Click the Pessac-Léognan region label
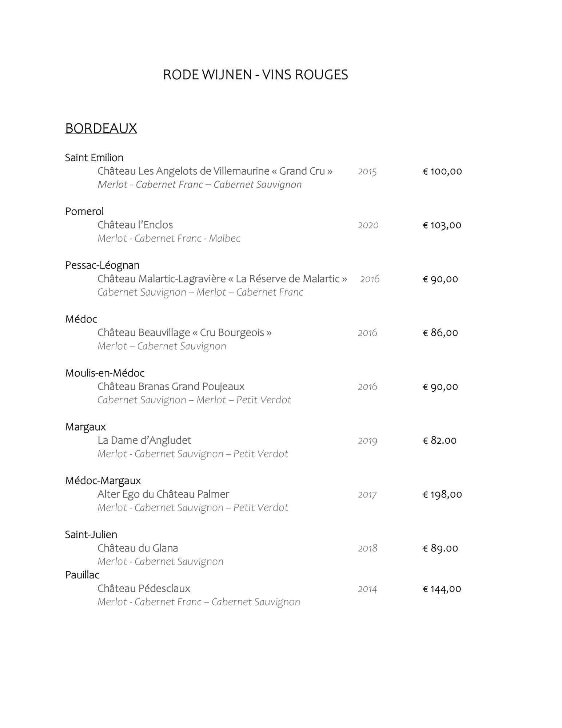The height and width of the screenshot is (728, 562). (102, 265)
